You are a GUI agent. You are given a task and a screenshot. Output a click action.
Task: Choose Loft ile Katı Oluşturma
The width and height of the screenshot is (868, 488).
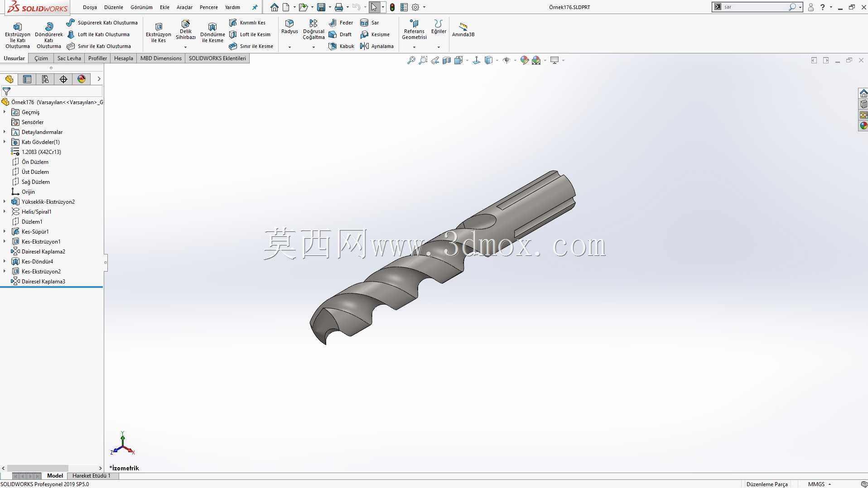point(98,34)
